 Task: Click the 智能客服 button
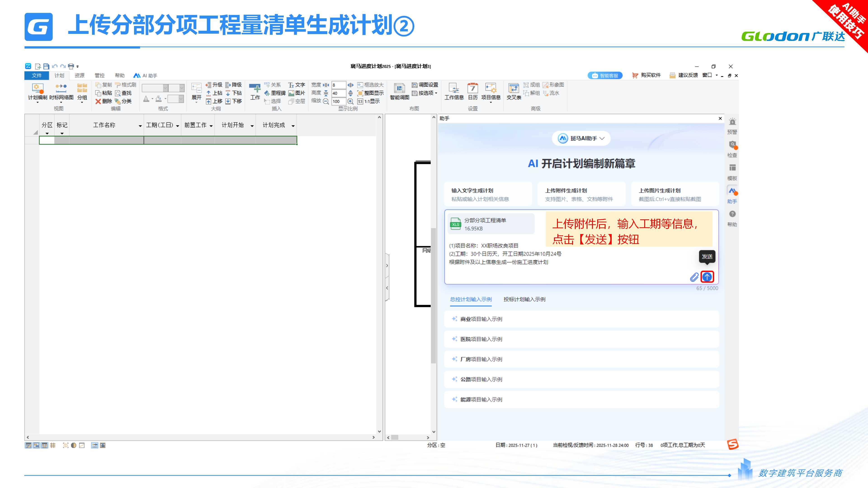click(x=605, y=75)
